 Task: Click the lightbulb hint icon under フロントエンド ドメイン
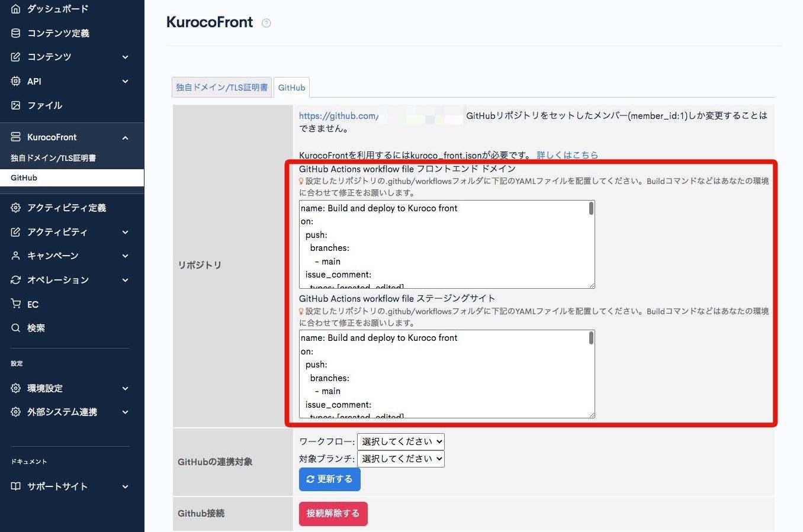tap(301, 181)
